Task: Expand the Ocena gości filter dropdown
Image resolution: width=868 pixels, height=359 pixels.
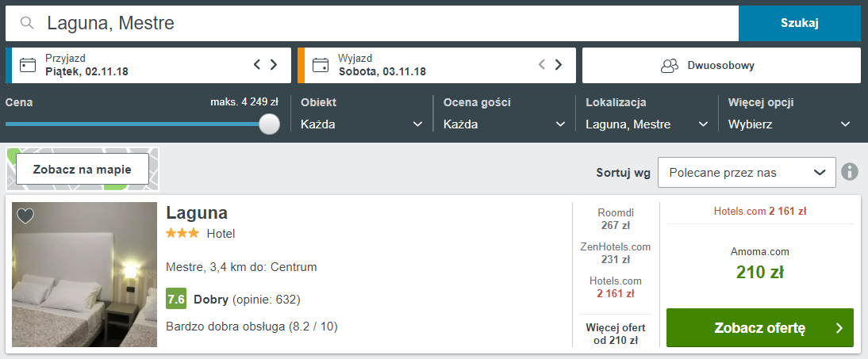Action: [x=505, y=124]
